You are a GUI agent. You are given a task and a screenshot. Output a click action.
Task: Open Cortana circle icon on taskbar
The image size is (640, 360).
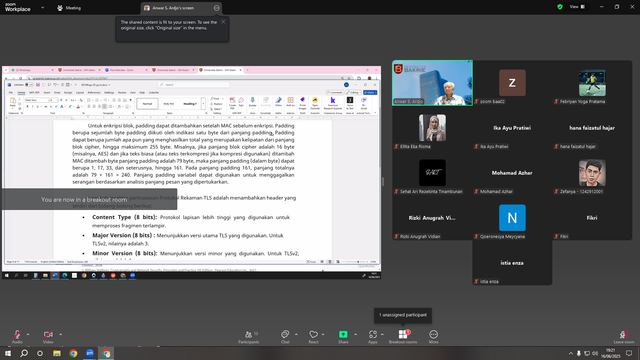click(40, 353)
